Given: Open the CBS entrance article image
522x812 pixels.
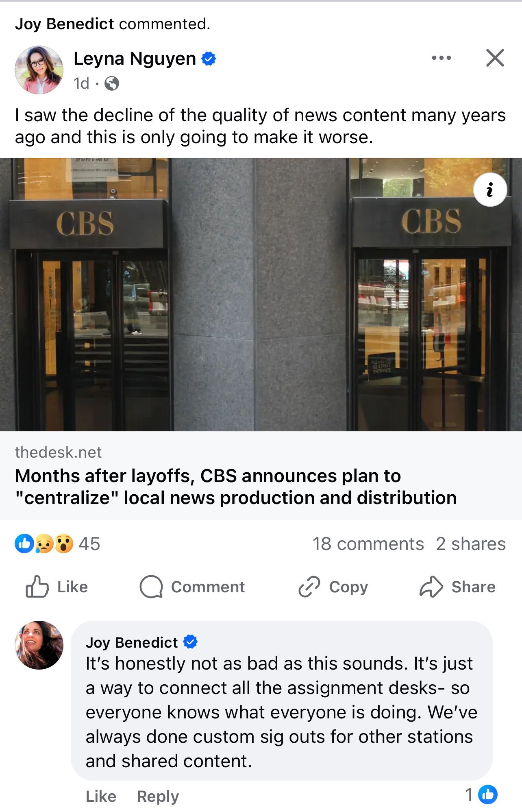Looking at the screenshot, I should point(261,295).
